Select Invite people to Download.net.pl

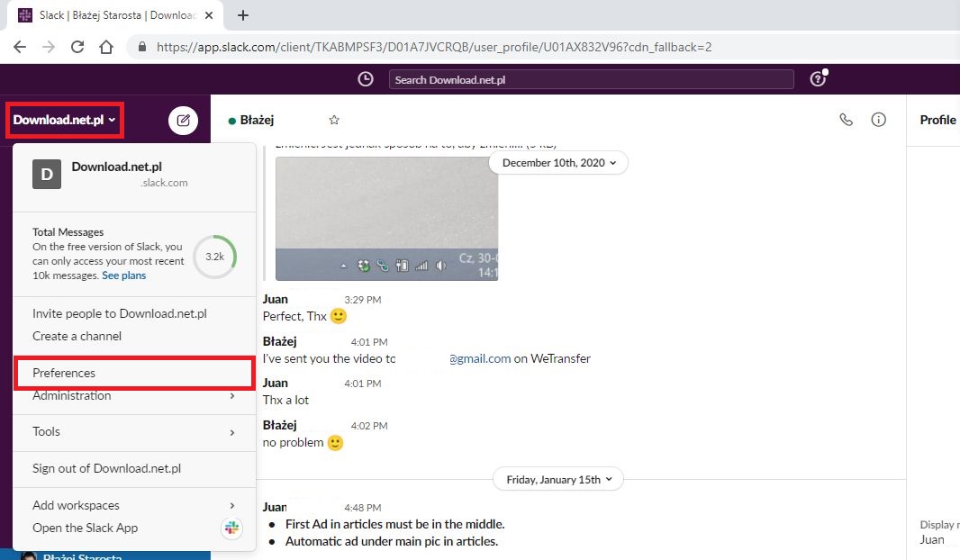pyautogui.click(x=120, y=313)
